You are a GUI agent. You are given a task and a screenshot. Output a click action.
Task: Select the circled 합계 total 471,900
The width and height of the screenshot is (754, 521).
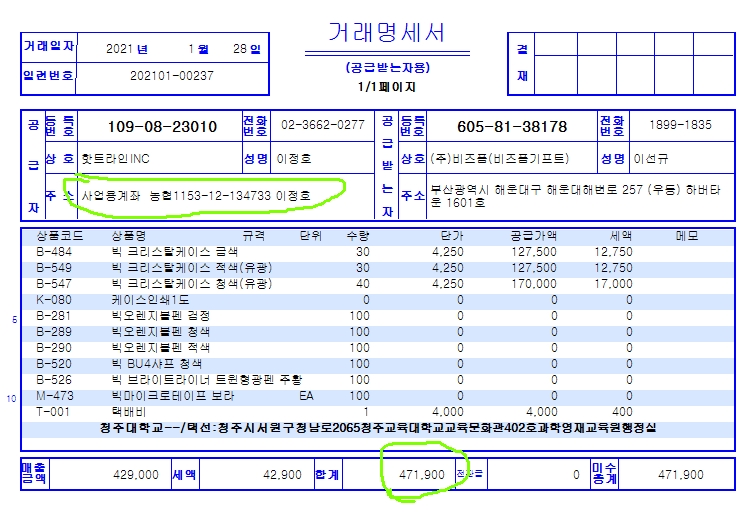(421, 475)
